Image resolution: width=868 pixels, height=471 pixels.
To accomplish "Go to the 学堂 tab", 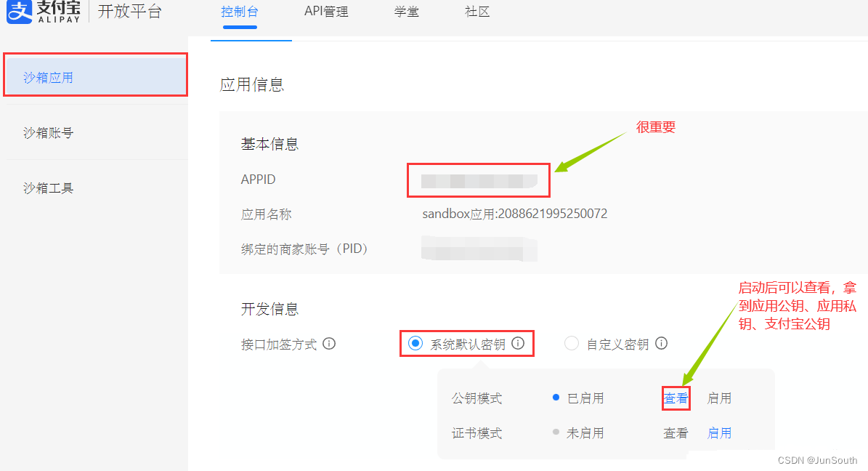I will [x=406, y=12].
